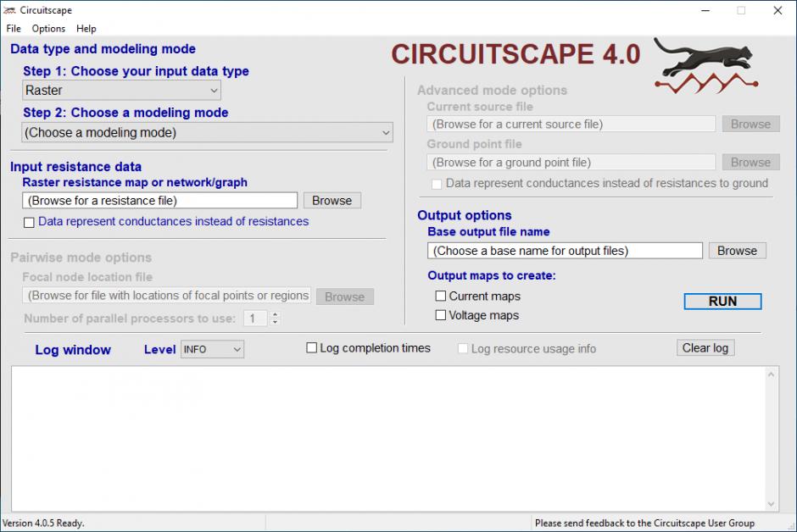
Task: Click the RUN button
Action: click(x=722, y=301)
